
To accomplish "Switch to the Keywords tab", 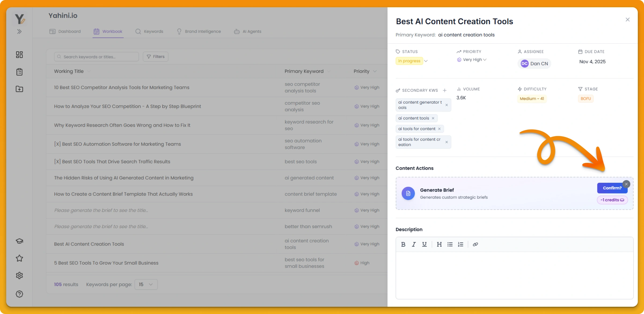I will (149, 31).
